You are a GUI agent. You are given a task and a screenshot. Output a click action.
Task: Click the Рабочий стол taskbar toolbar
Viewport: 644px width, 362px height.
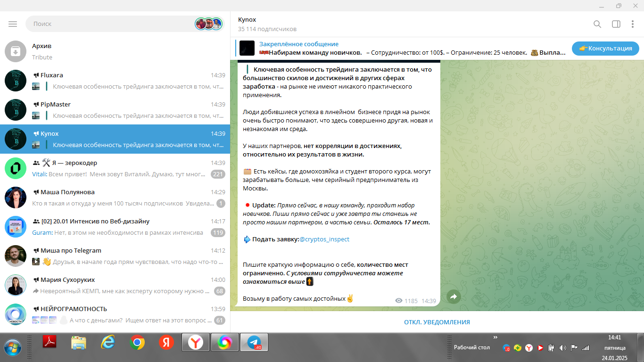pyautogui.click(x=472, y=347)
